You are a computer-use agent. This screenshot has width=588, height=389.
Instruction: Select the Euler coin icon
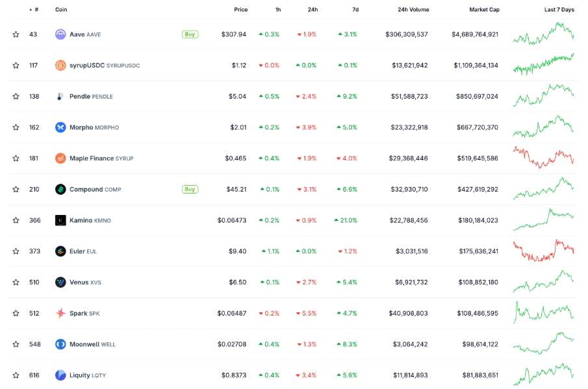[x=60, y=251]
